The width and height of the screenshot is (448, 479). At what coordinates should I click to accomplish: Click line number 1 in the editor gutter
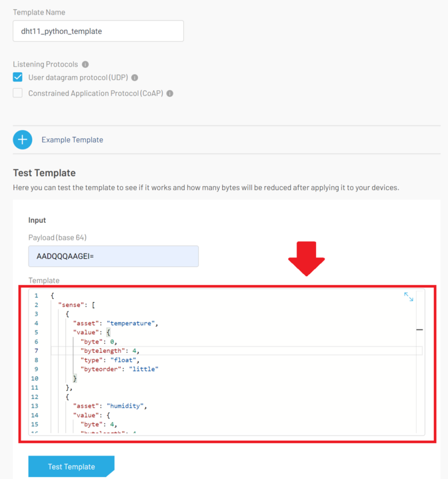pyautogui.click(x=36, y=296)
